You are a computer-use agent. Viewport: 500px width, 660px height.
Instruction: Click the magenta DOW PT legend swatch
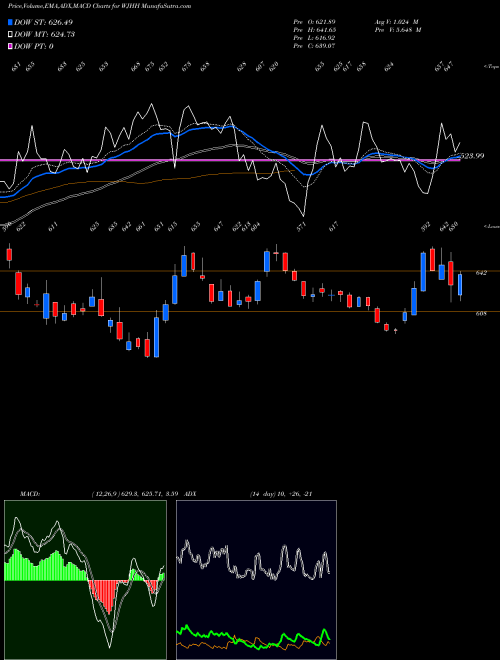pyautogui.click(x=10, y=46)
